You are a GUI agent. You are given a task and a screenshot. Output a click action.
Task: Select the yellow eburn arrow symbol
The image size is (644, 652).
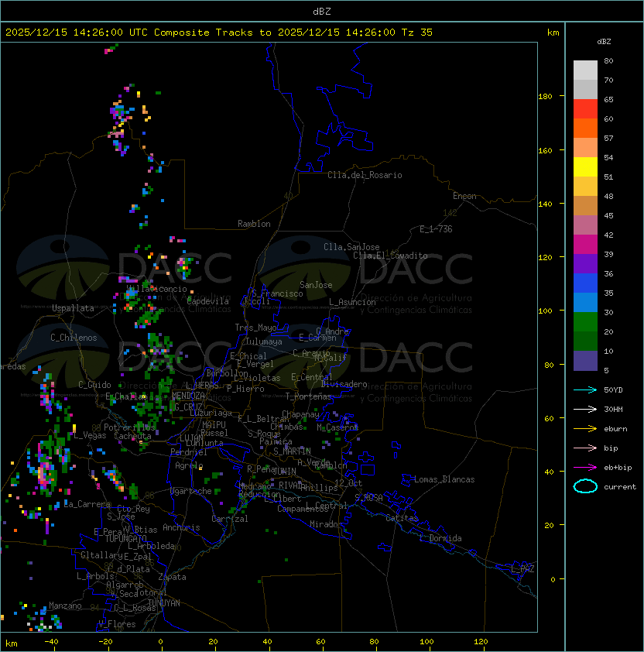(585, 428)
